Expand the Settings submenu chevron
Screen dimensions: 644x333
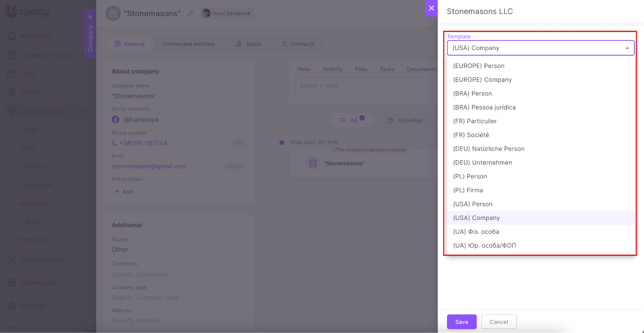[x=83, y=306]
